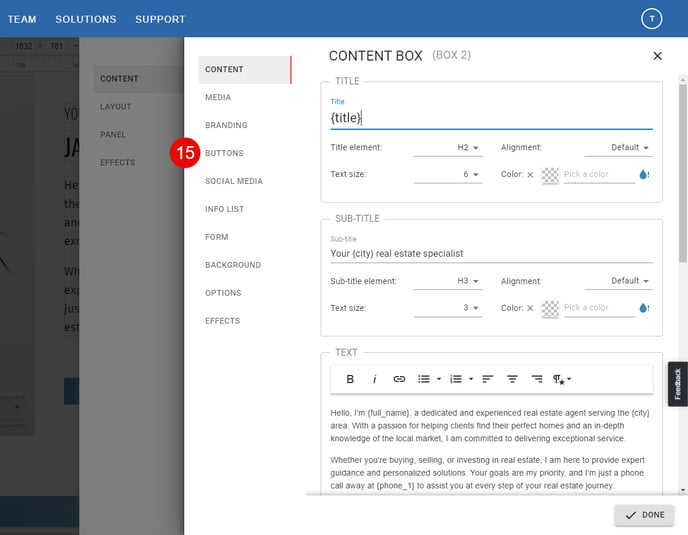Image resolution: width=688 pixels, height=535 pixels.
Task: Align text right
Action: click(537, 379)
